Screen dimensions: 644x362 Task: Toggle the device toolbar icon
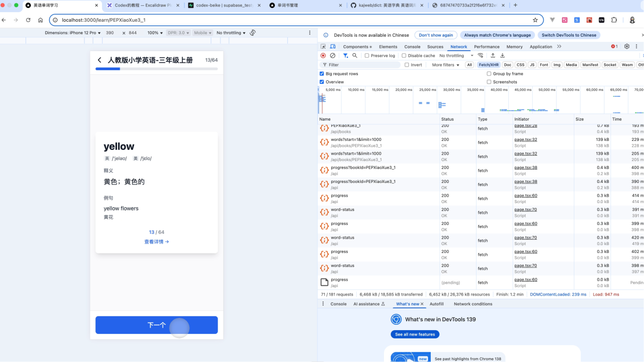pos(333,47)
